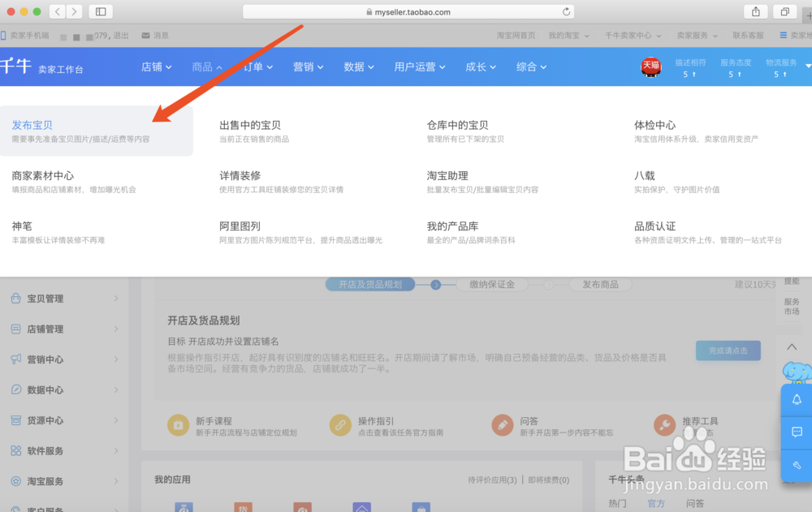Open the 货源中心 sidebar icon

(16, 419)
